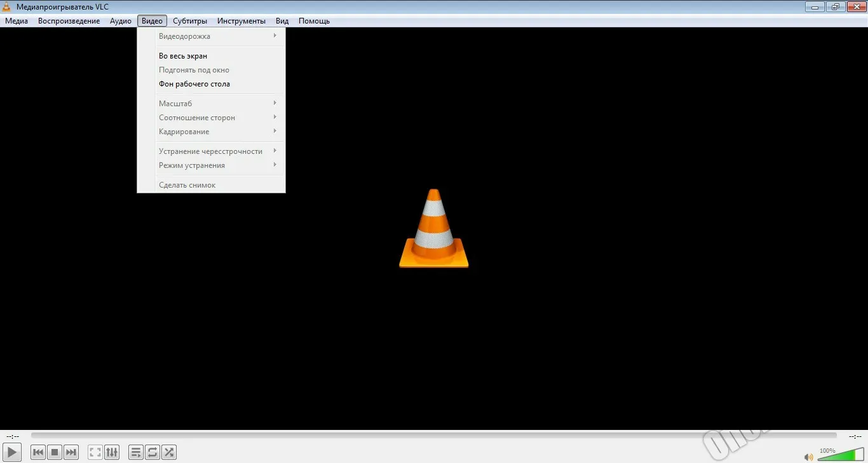Open the 'Инструменты' menu
The width and height of the screenshot is (868, 463).
pos(241,21)
